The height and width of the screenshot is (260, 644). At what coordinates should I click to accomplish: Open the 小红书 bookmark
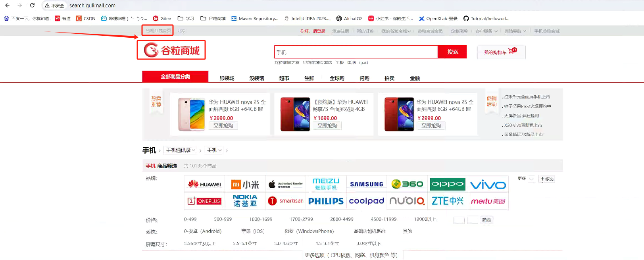(x=390, y=18)
